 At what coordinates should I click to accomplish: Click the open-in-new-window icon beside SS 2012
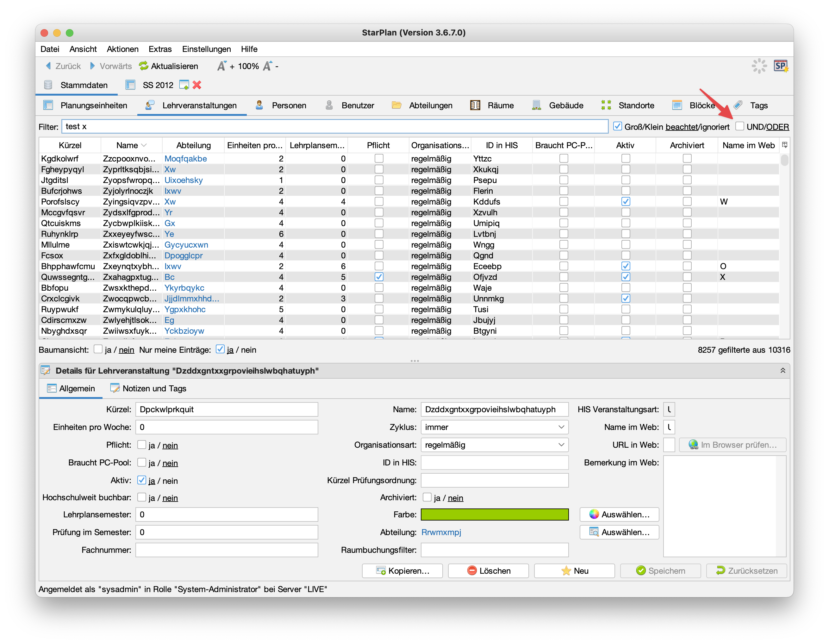[x=184, y=85]
